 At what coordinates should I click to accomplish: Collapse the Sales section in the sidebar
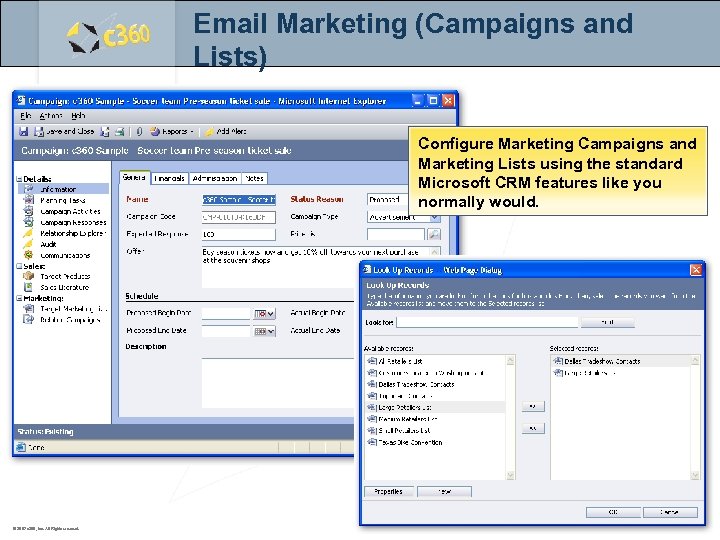tap(19, 266)
